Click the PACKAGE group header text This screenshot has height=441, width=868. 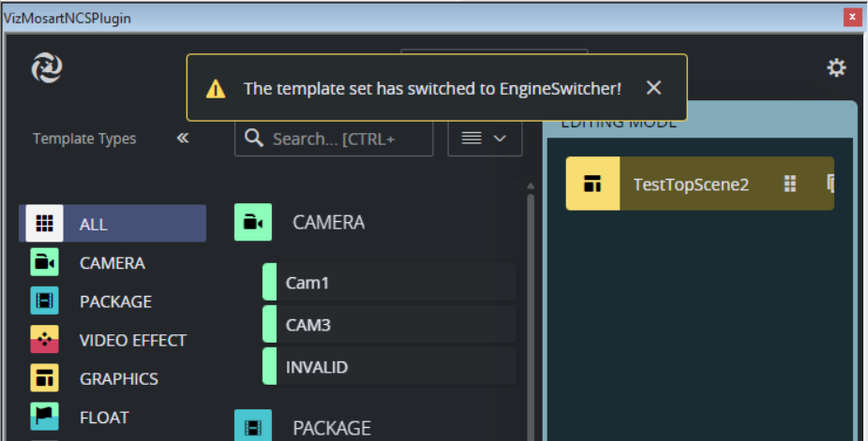(x=332, y=428)
